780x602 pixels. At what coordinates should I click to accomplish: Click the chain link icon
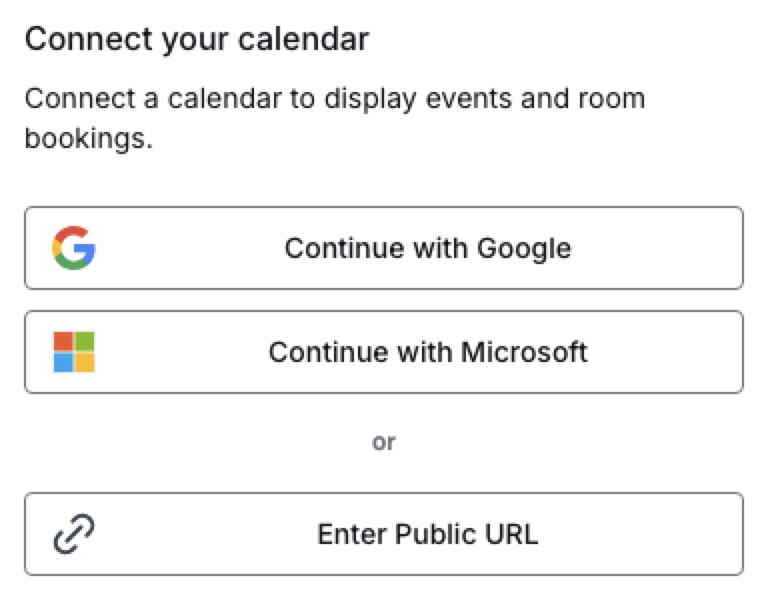(74, 534)
